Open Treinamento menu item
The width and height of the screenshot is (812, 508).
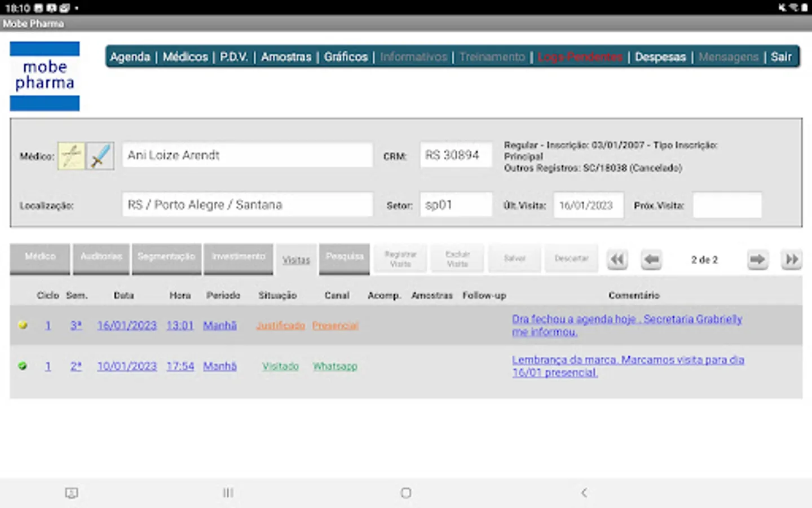(x=492, y=57)
